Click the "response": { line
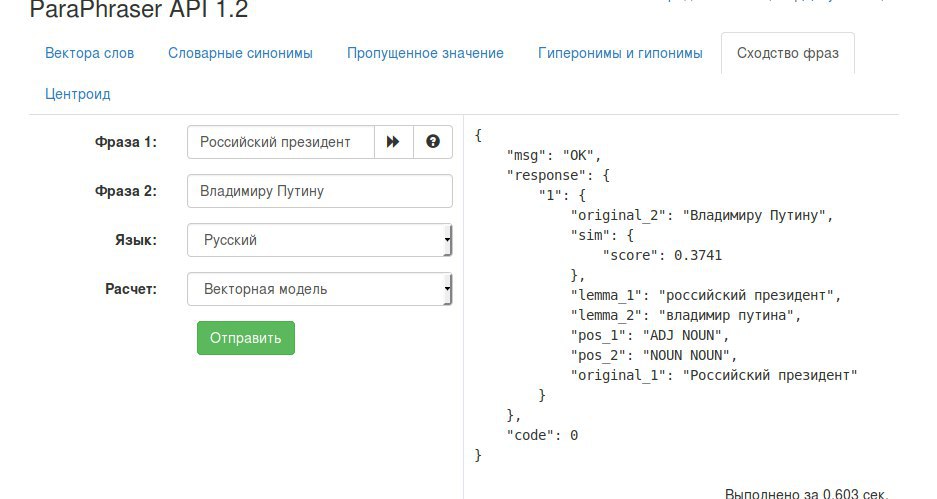Screen dimensions: 937x499 coord(558,175)
